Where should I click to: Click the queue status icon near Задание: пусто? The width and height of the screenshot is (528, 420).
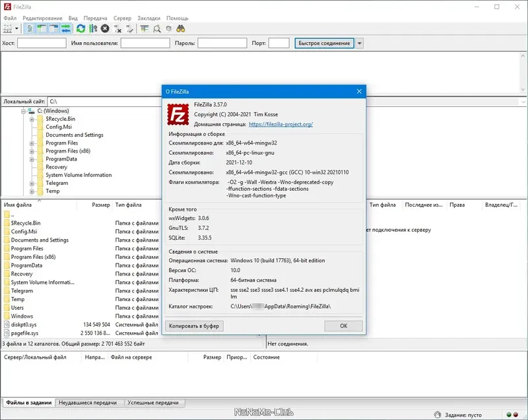tap(438, 415)
